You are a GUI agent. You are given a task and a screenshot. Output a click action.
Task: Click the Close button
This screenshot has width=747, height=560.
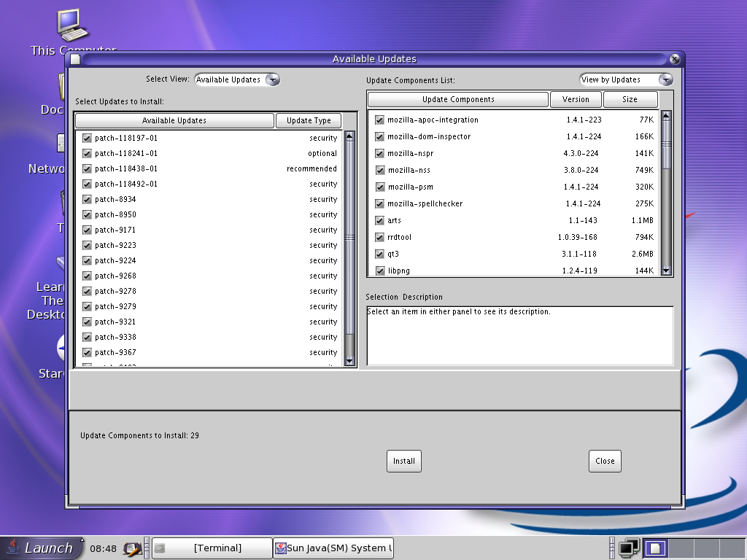pos(605,461)
